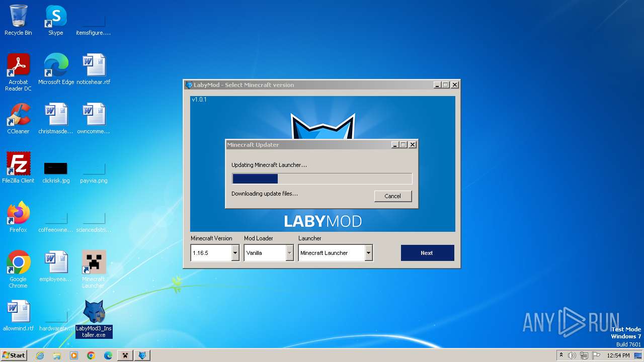The width and height of the screenshot is (644, 362).
Task: Launch Google Chrome desktop shortcut
Action: click(18, 269)
